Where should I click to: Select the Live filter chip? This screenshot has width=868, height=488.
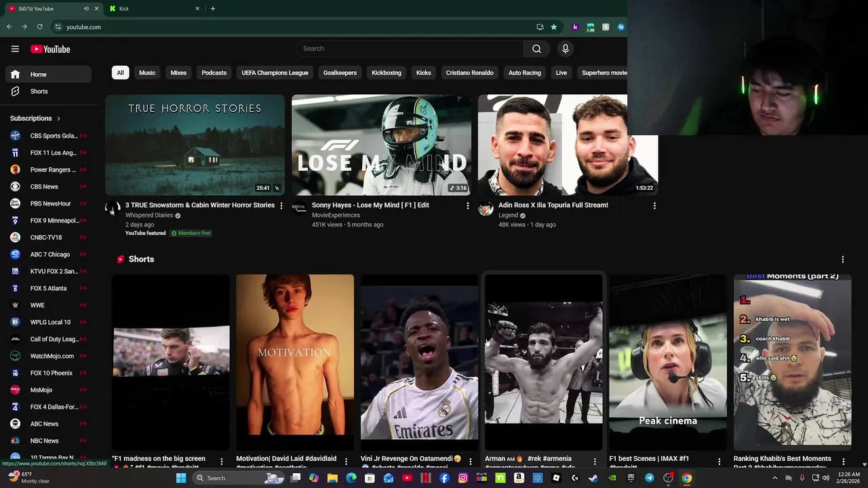point(561,73)
